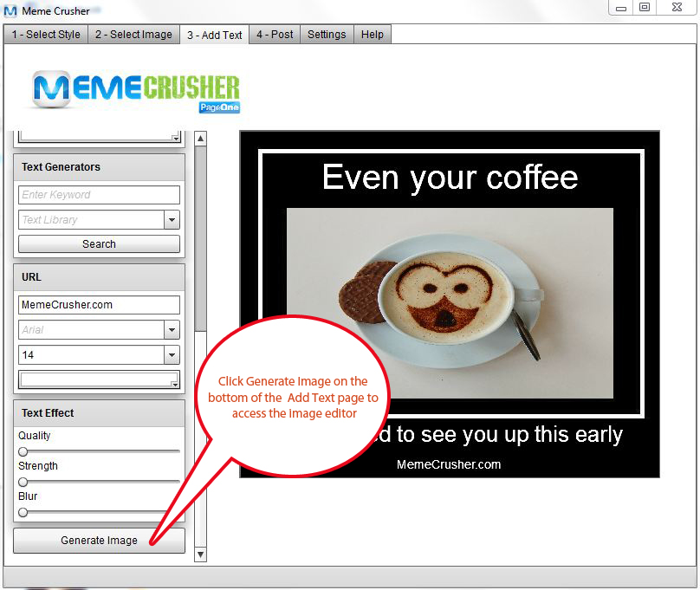Image resolution: width=700 pixels, height=590 pixels.
Task: Open the Arial font dropdown
Action: [x=172, y=329]
